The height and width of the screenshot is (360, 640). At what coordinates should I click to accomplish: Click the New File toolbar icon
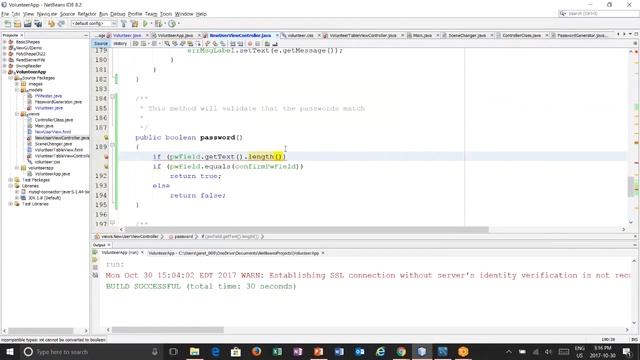pyautogui.click(x=7, y=24)
